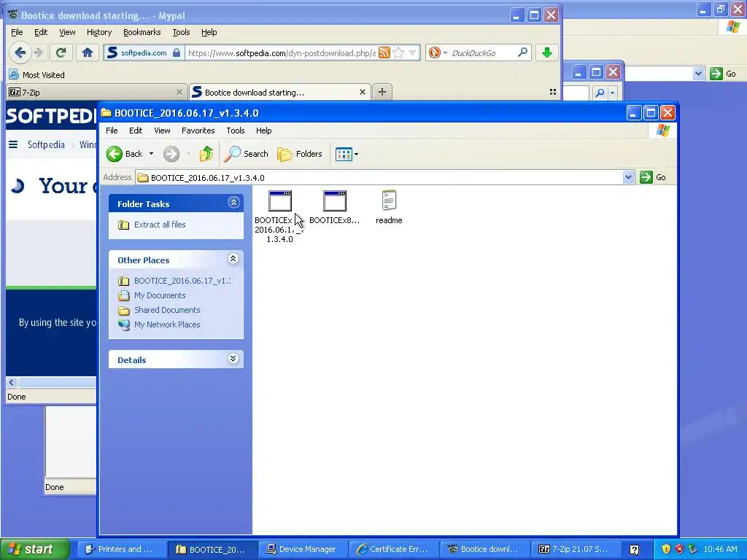This screenshot has height=560, width=747.
Task: Click Forward arrow in BOOTICE folder window
Action: (171, 154)
